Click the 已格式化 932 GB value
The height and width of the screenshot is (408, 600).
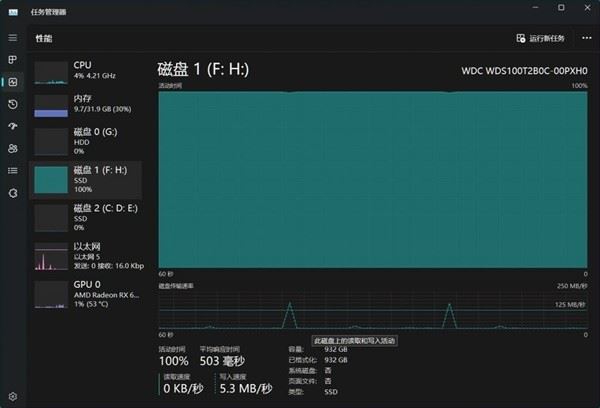(336, 360)
